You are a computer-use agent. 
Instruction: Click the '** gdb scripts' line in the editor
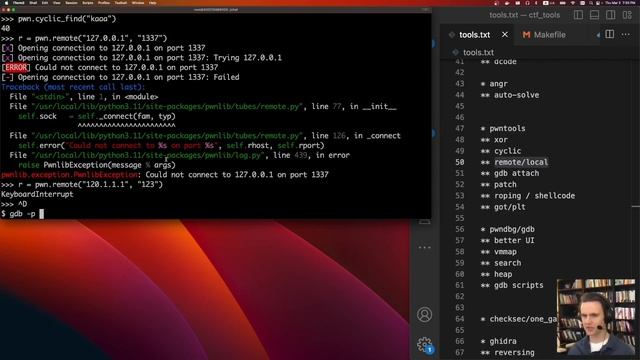pos(512,285)
